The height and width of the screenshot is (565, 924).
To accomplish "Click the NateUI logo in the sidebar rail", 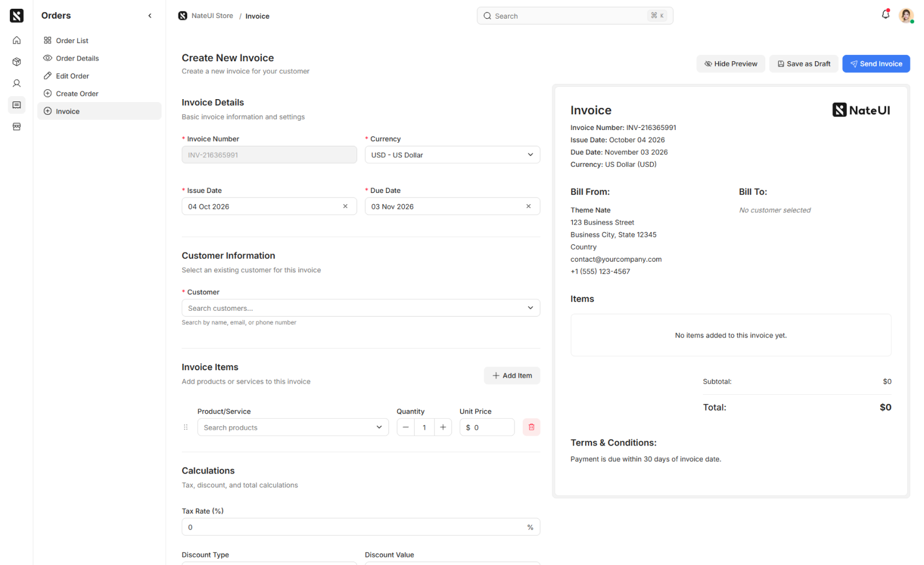I will coord(16,16).
